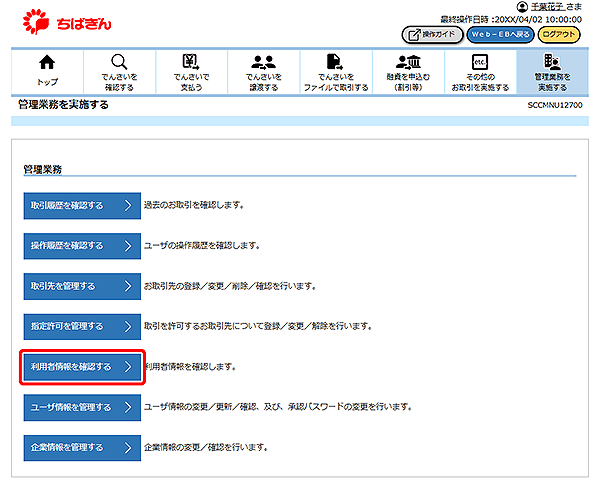Click the magnifier icon でんさいを確認する

[119, 62]
